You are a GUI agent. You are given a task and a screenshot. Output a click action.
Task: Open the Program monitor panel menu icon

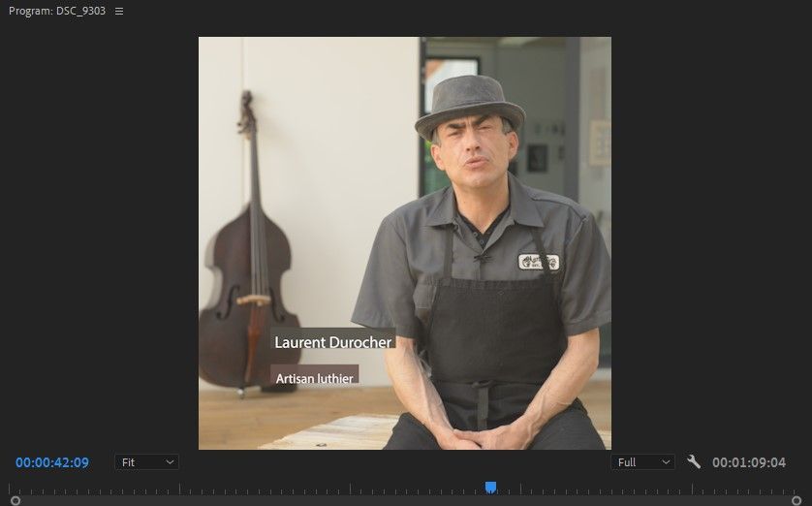(119, 11)
